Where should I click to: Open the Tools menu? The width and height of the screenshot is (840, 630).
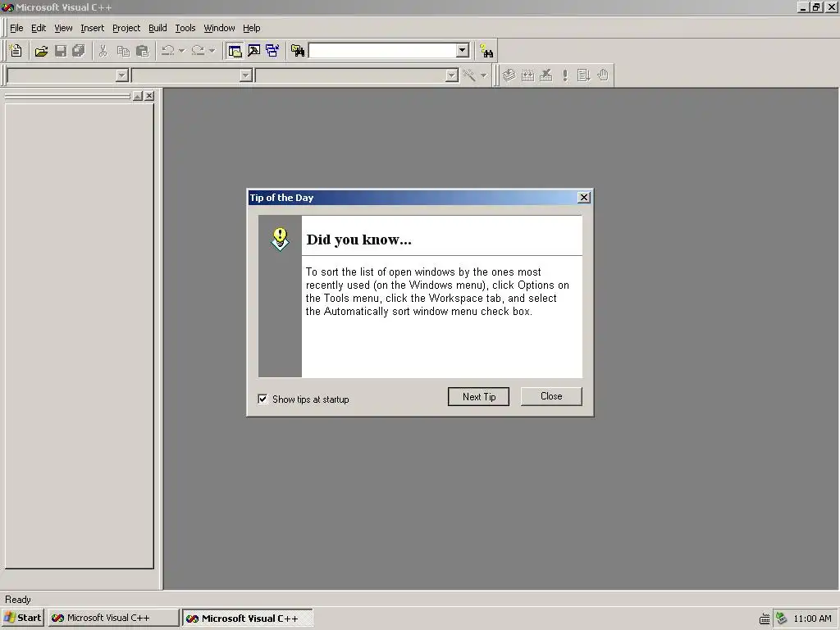pos(185,28)
